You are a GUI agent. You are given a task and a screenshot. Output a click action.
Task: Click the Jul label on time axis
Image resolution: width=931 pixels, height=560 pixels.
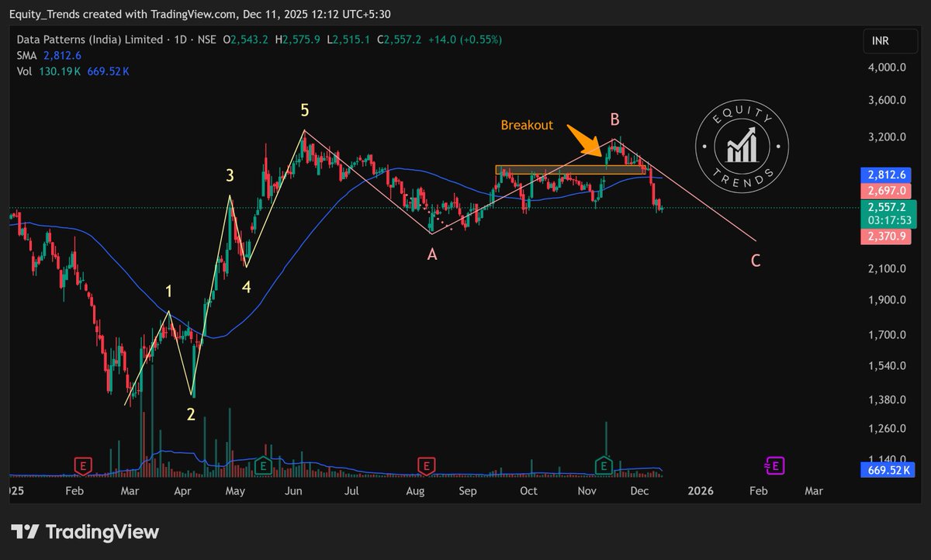point(351,491)
